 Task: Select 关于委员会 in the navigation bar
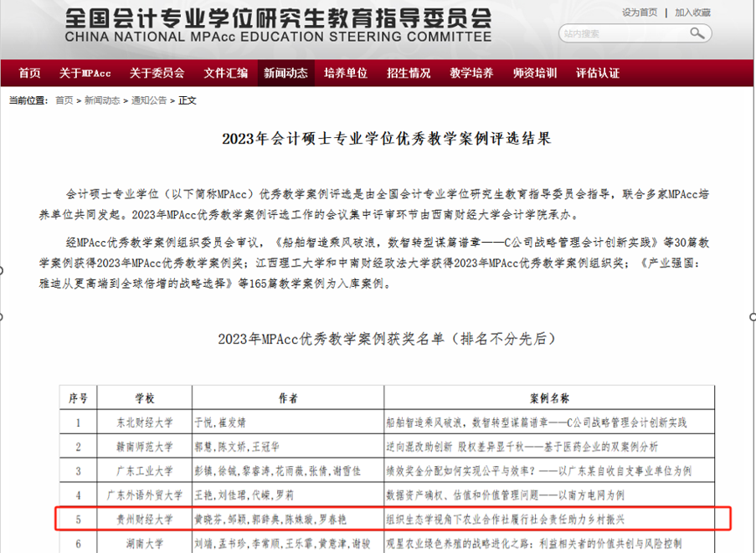point(157,74)
